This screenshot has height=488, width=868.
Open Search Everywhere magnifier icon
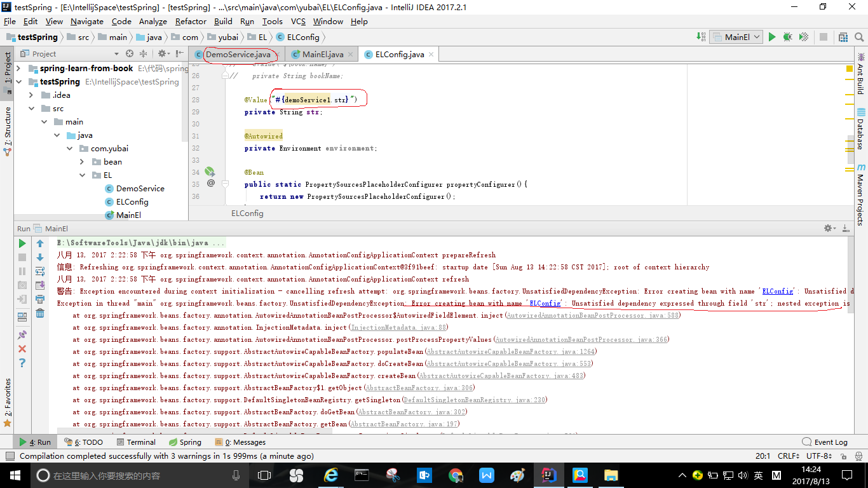pyautogui.click(x=859, y=37)
